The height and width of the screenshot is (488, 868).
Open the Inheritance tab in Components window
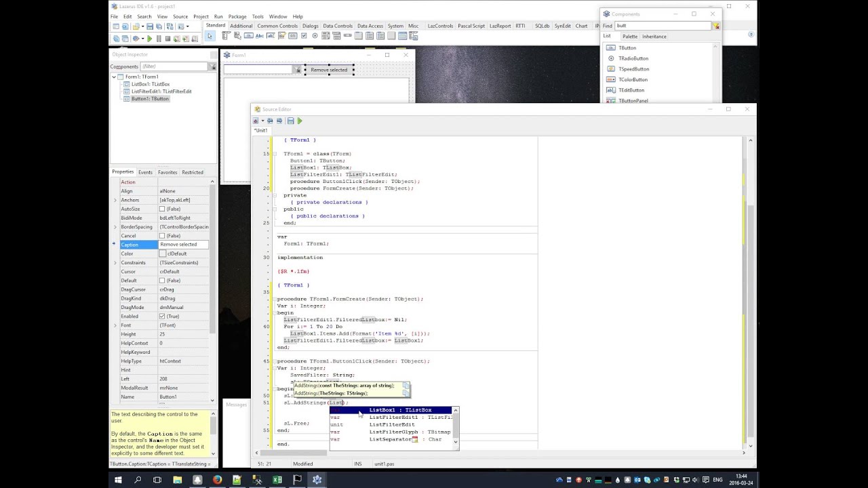654,37
